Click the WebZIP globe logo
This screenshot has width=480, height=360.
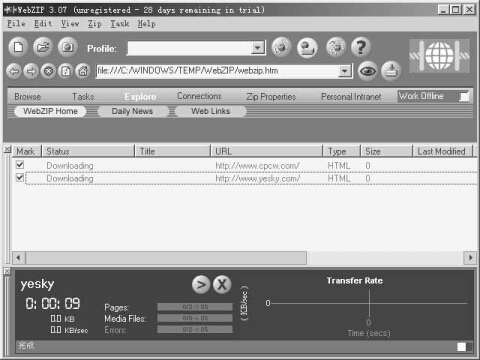[439, 56]
